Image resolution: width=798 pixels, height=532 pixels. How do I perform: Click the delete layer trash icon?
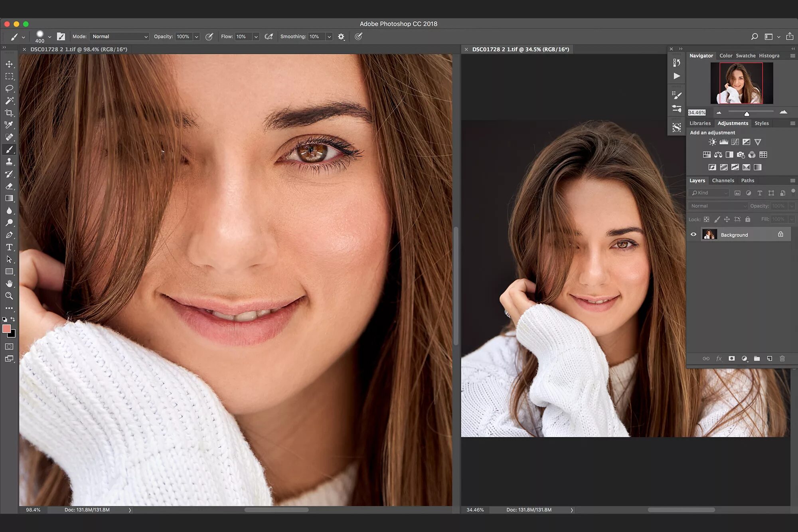pos(782,358)
